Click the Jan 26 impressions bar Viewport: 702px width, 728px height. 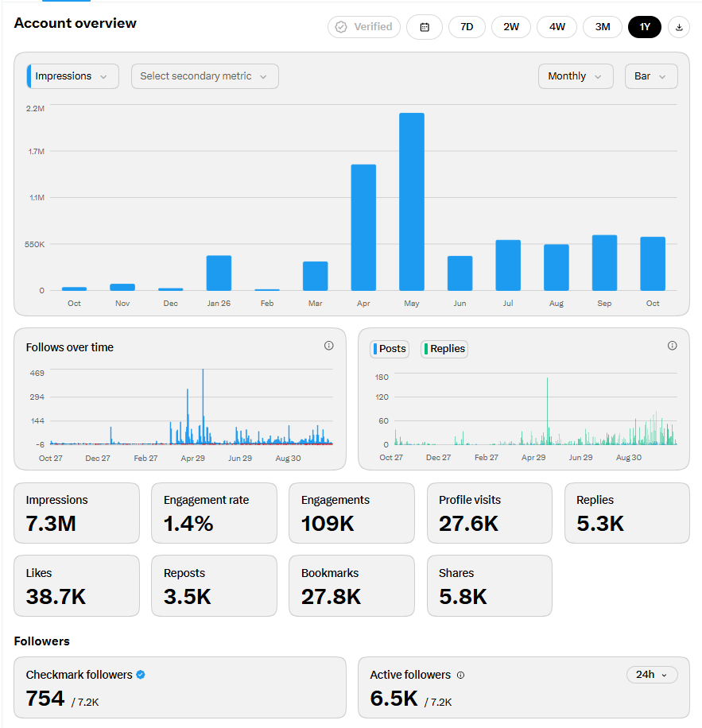tap(219, 273)
